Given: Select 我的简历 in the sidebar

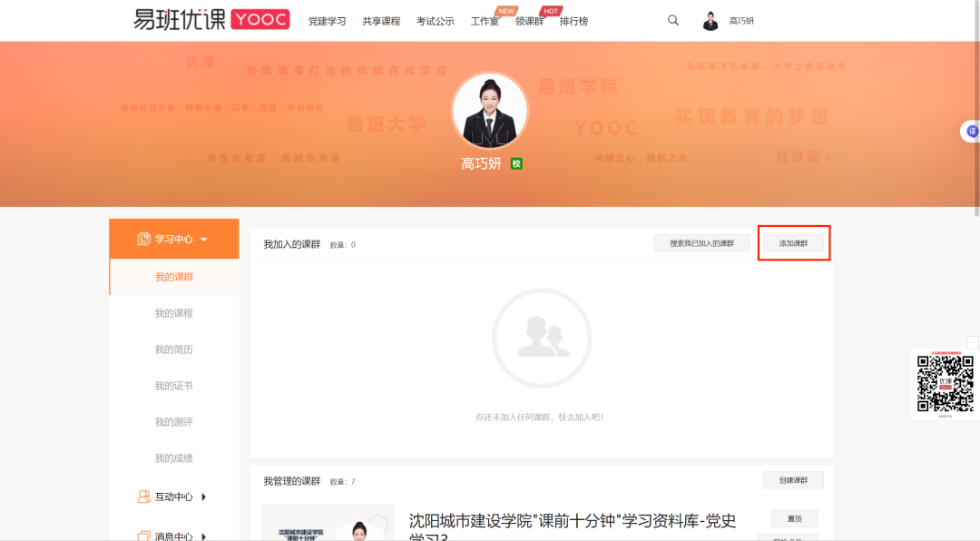Looking at the screenshot, I should (x=173, y=349).
